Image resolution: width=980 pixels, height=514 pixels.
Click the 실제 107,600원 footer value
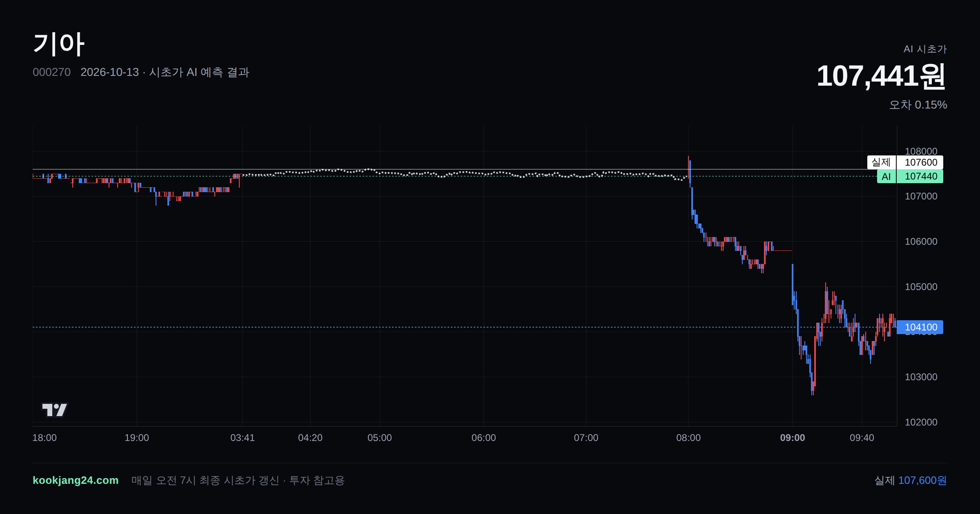click(x=911, y=480)
